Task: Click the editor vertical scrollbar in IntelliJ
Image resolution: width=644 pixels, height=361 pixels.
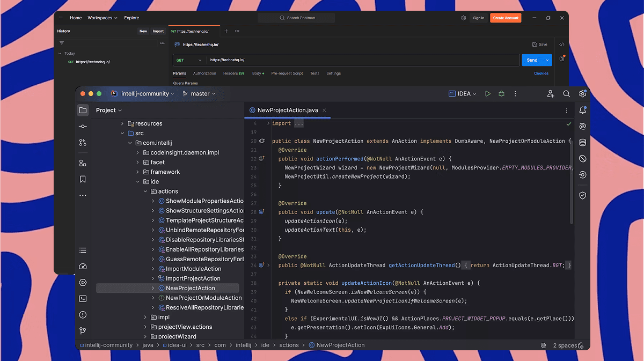Action: [x=572, y=181]
